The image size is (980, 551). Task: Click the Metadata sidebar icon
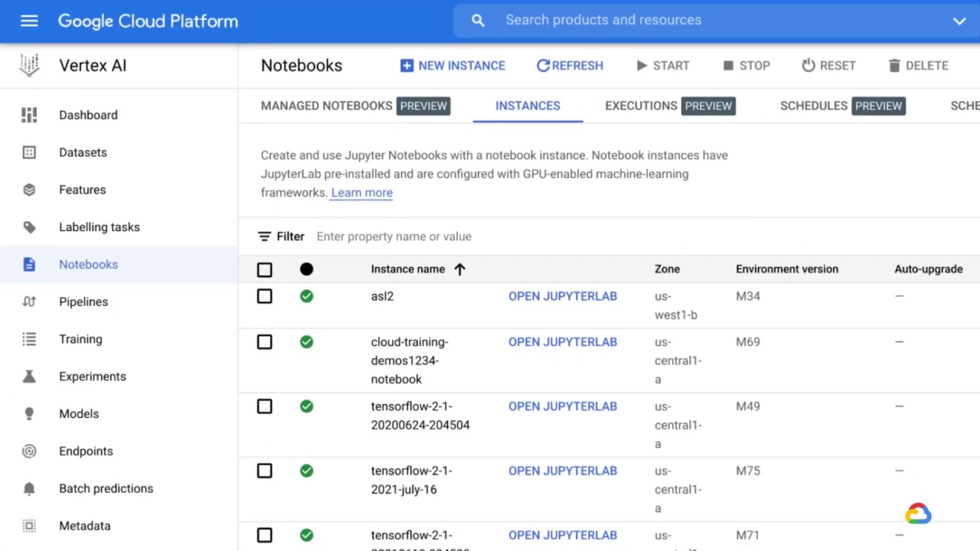tap(29, 526)
